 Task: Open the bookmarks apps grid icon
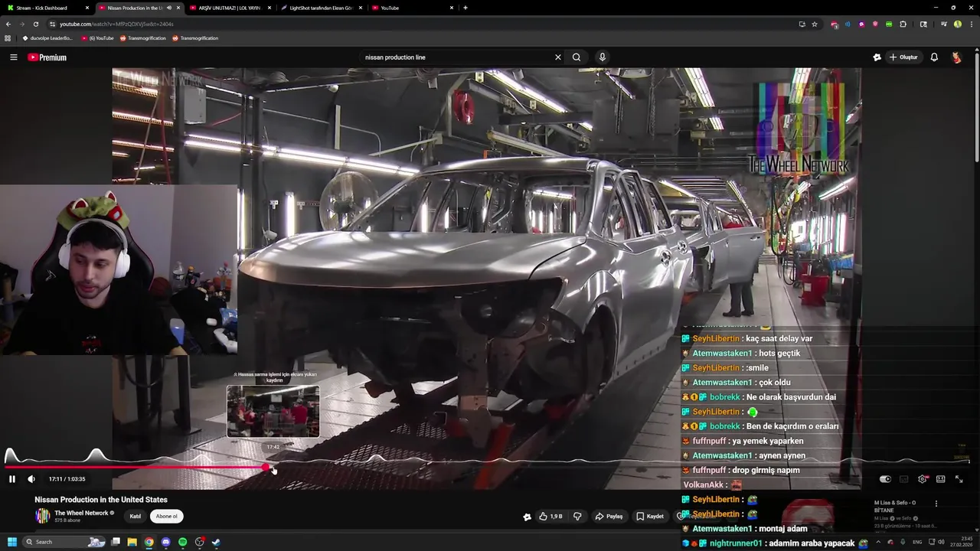(x=8, y=38)
